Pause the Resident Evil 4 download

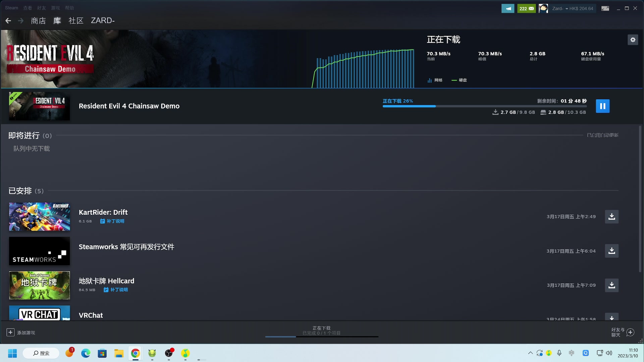point(602,106)
